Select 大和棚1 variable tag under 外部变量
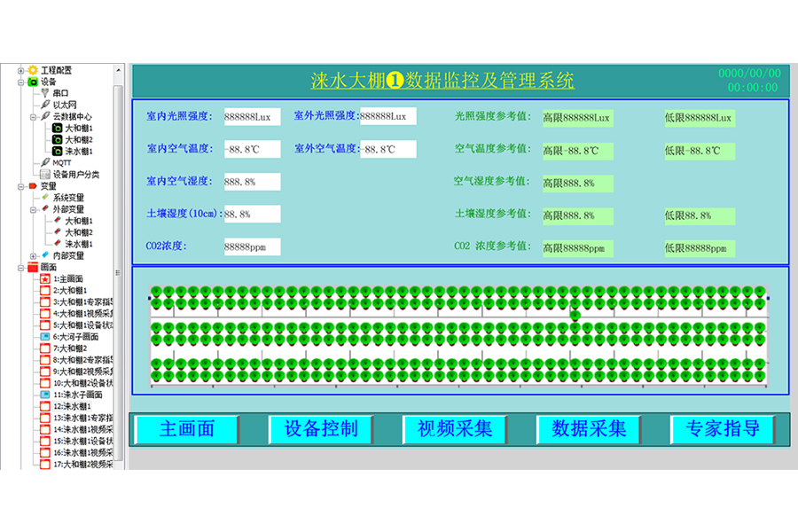This screenshot has width=798, height=532. (x=58, y=221)
